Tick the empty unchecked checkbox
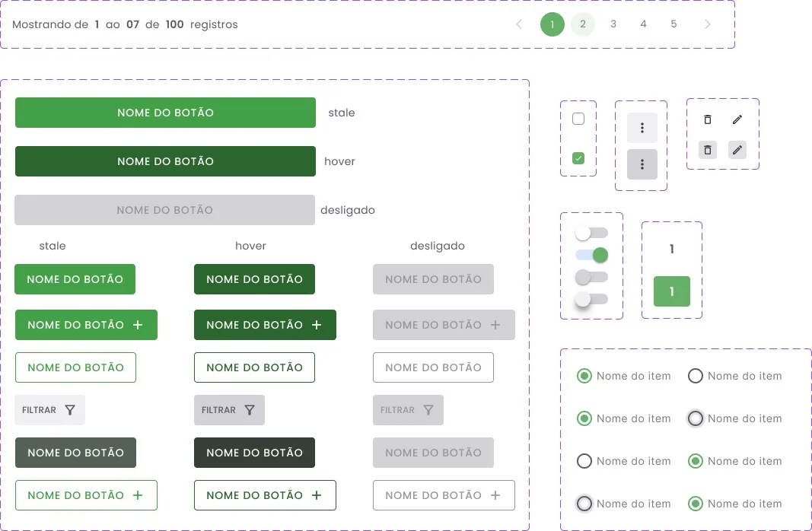This screenshot has width=812, height=531. 578,119
